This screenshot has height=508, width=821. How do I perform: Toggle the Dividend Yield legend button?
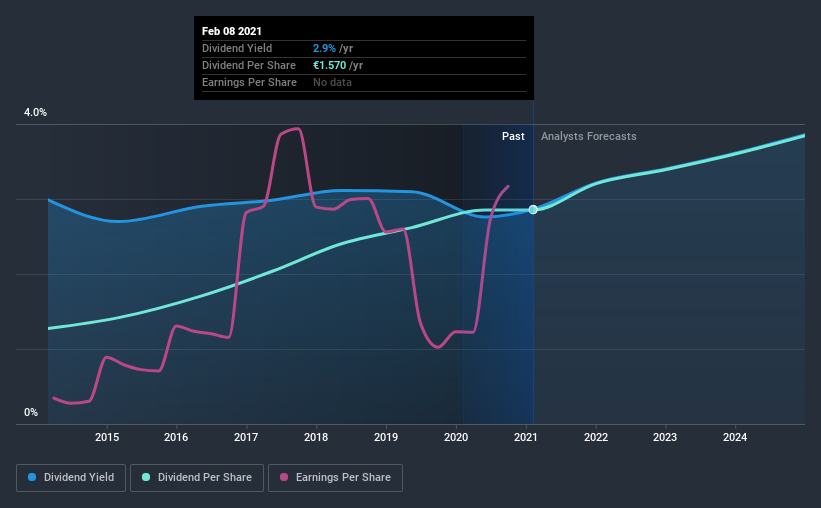click(x=71, y=478)
